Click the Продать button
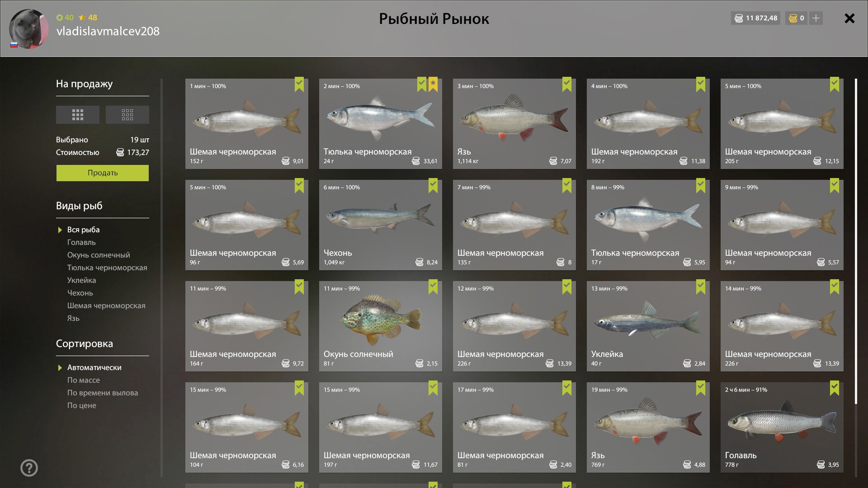868x488 pixels. (x=103, y=173)
